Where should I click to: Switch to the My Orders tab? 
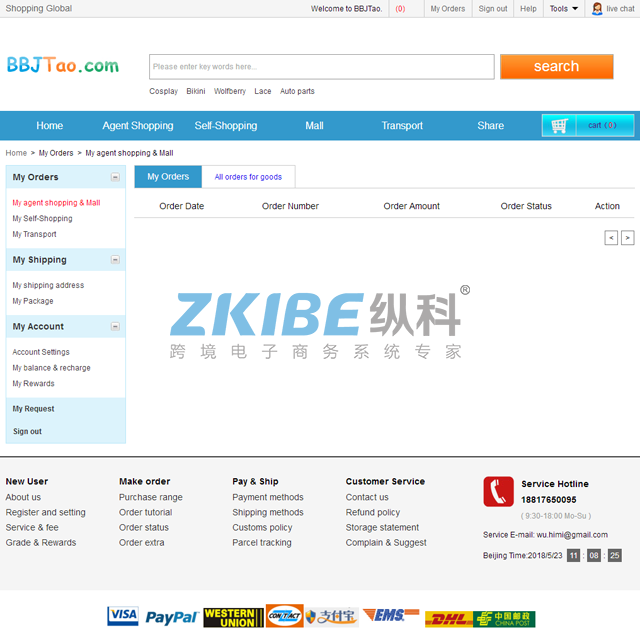(x=168, y=176)
